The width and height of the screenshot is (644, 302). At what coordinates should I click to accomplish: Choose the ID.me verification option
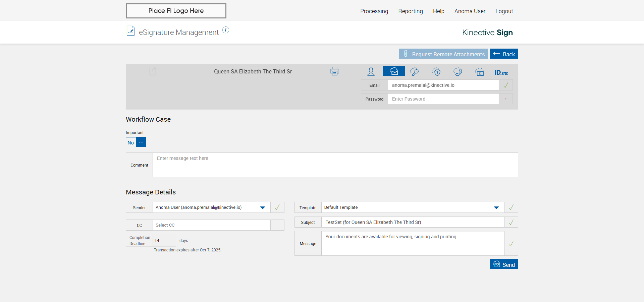click(501, 72)
